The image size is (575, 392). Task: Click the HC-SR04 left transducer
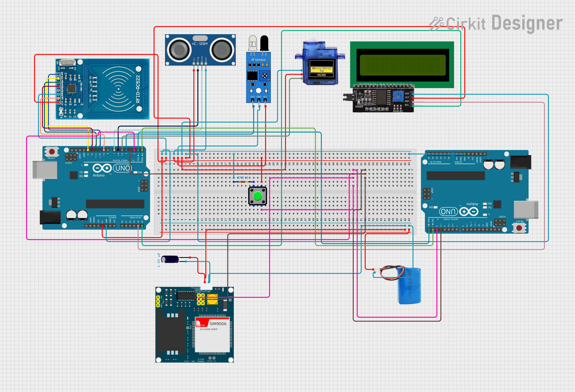pos(179,50)
